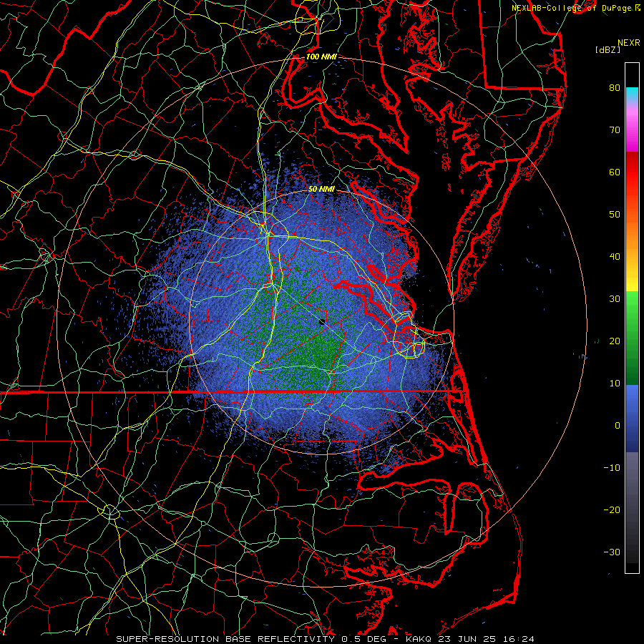The height and width of the screenshot is (644, 644).
Task: Click the 70 value on the dBZ scale
Action: click(615, 130)
